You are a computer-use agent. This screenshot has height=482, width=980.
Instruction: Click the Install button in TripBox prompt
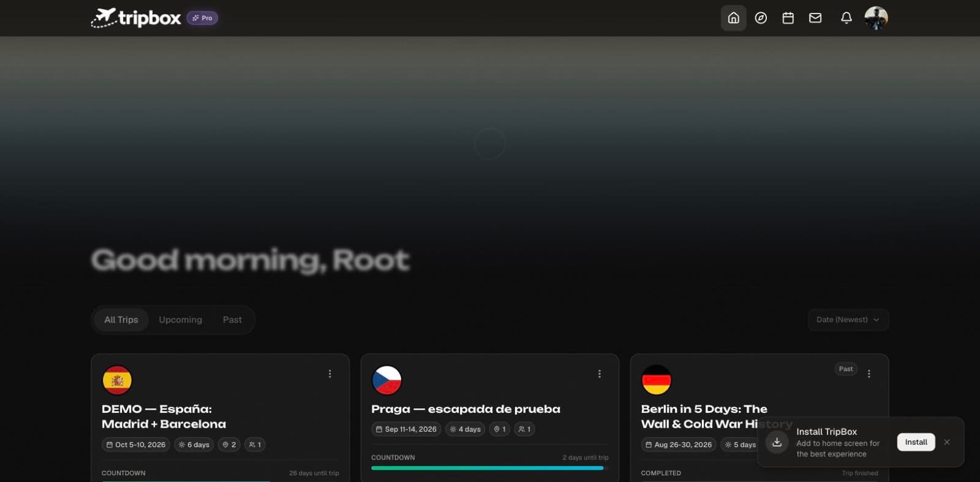pyautogui.click(x=916, y=442)
